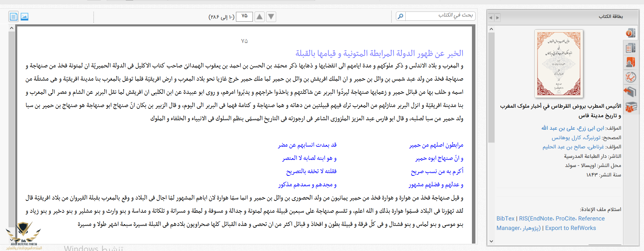644x251 pixels.
Task: Focus the 'بحث في الكتاب' search box
Action: 440,16
